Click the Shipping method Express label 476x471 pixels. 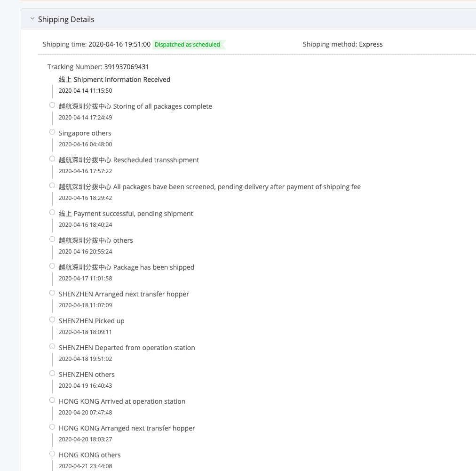[343, 44]
